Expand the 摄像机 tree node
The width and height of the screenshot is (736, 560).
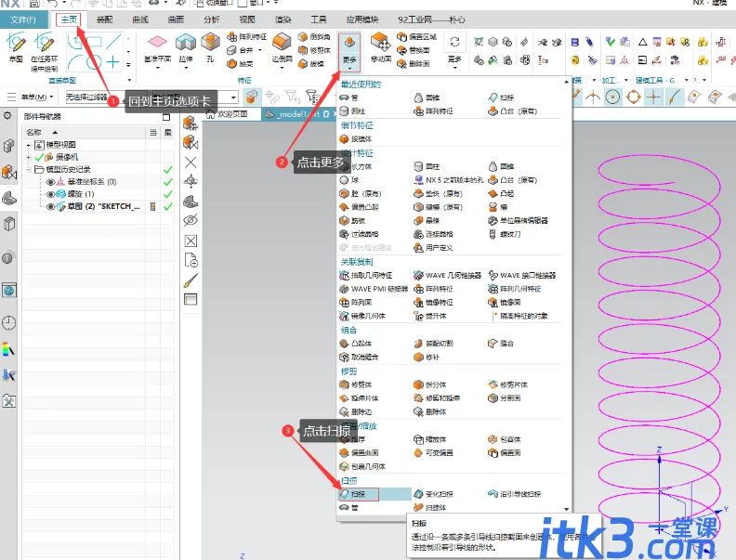[29, 157]
